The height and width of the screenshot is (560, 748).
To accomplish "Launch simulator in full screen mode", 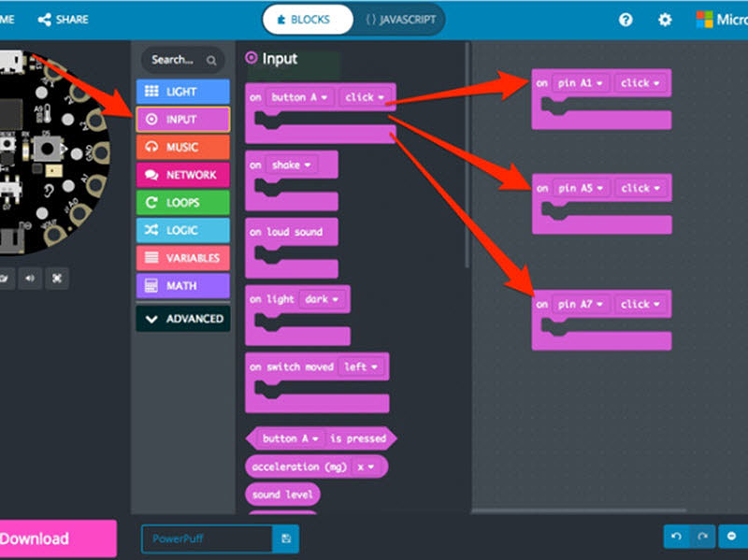I will pyautogui.click(x=57, y=278).
